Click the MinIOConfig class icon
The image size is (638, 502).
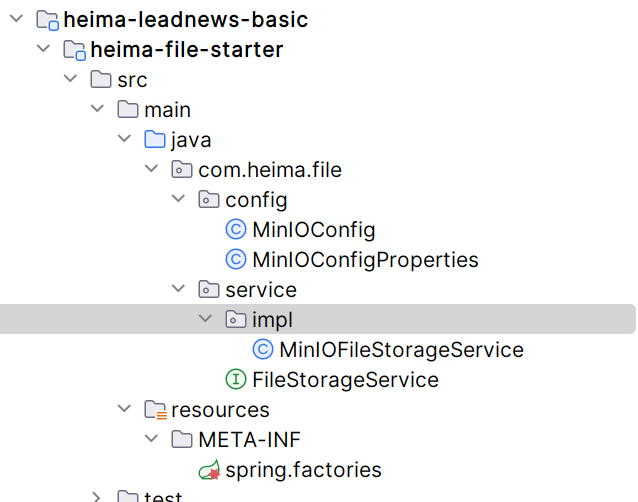click(236, 230)
